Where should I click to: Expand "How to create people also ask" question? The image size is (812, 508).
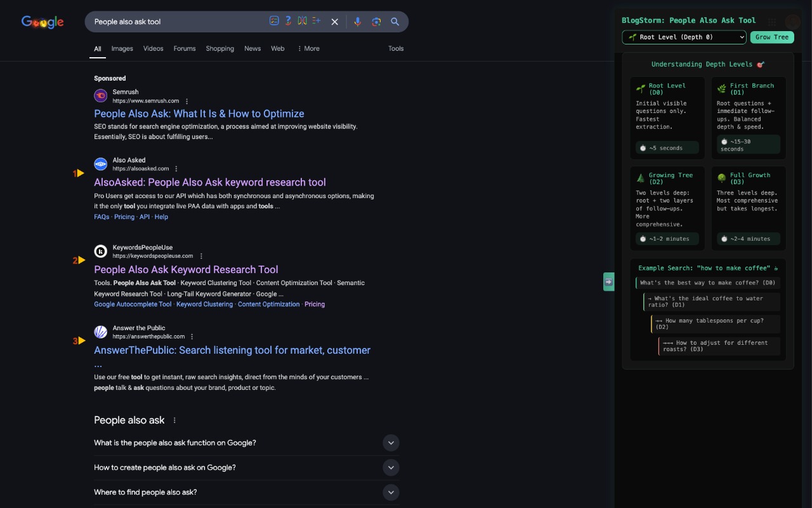tap(391, 467)
